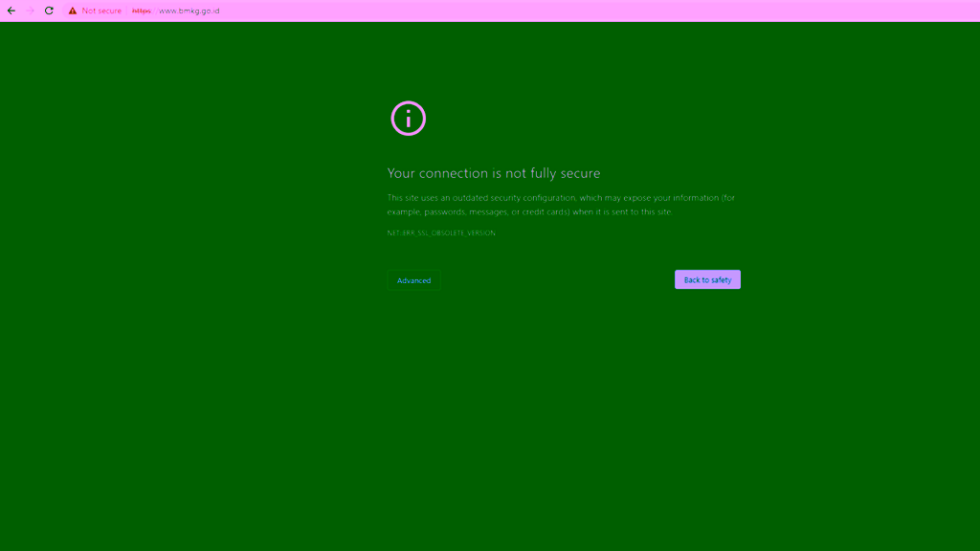Click the word "connection" in the heading
980x551 pixels.
454,173
